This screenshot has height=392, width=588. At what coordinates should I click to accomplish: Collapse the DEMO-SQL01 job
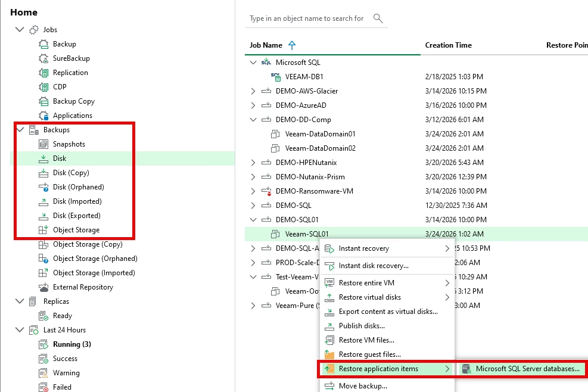point(253,220)
